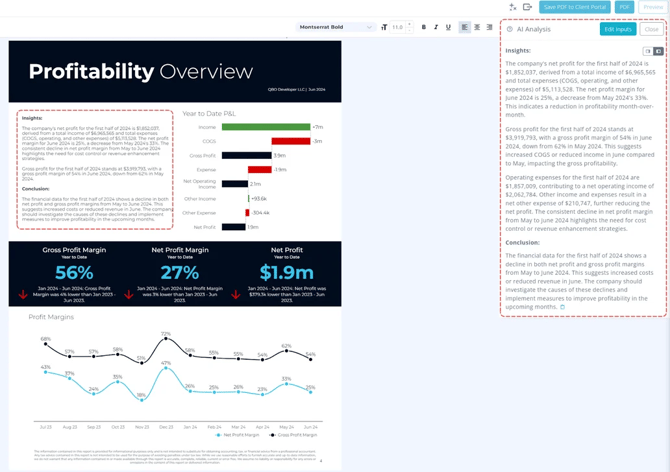Click the AI sparkle icon in top toolbar
Screen dimensions: 670x472
click(x=513, y=7)
